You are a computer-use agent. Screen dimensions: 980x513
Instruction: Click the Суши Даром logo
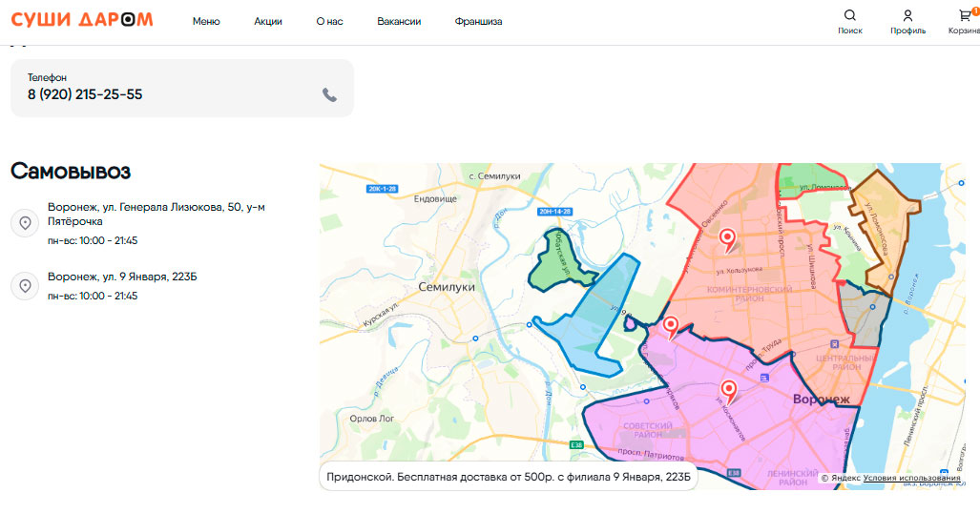pyautogui.click(x=82, y=20)
